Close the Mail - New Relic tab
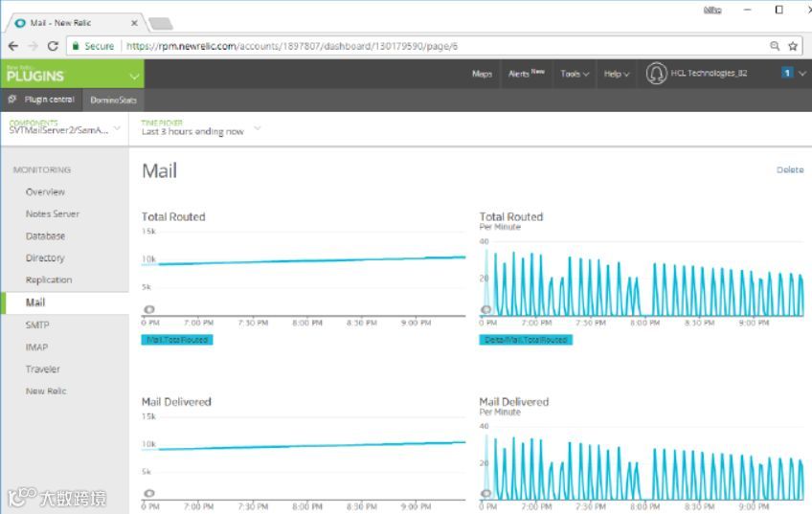Screen dimensions: 812x514 [x=134, y=23]
